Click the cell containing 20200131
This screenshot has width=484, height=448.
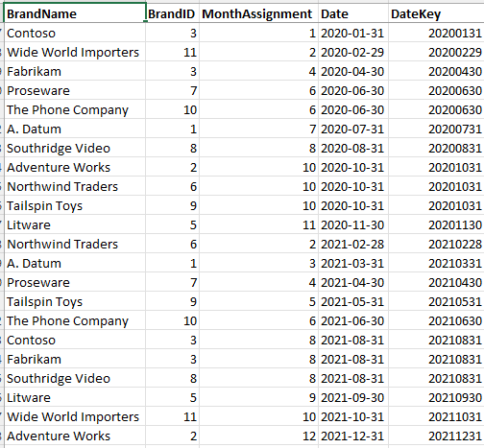point(436,33)
